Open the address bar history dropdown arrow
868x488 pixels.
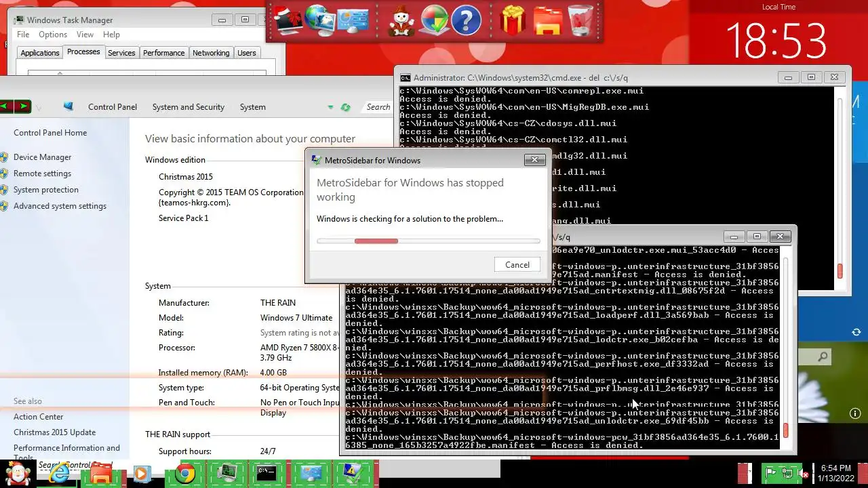pos(330,107)
